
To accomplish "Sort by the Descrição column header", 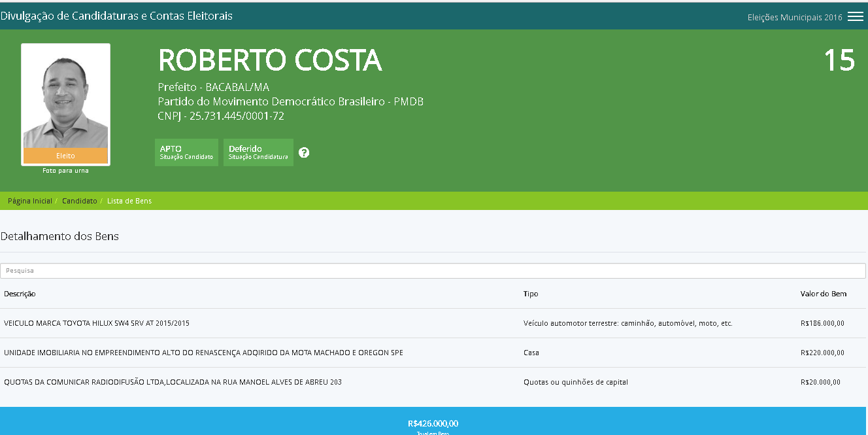I will coord(20,294).
